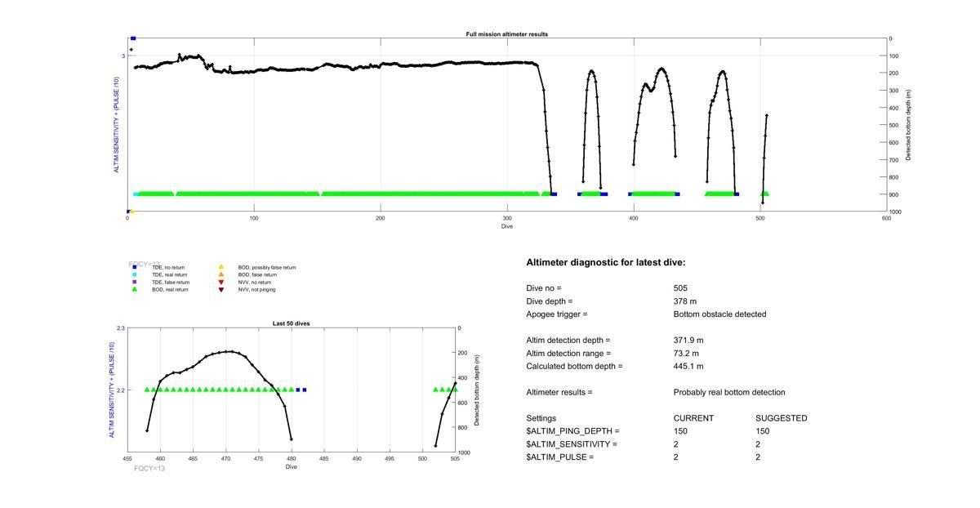Click the 'Altim detection range =' label
The width and height of the screenshot is (980, 508).
pyautogui.click(x=568, y=354)
